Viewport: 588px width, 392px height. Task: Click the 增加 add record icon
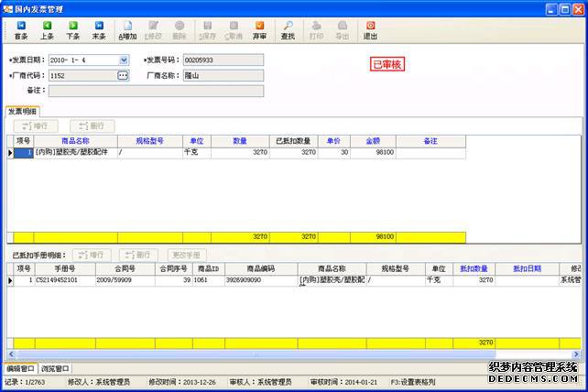pyautogui.click(x=127, y=30)
